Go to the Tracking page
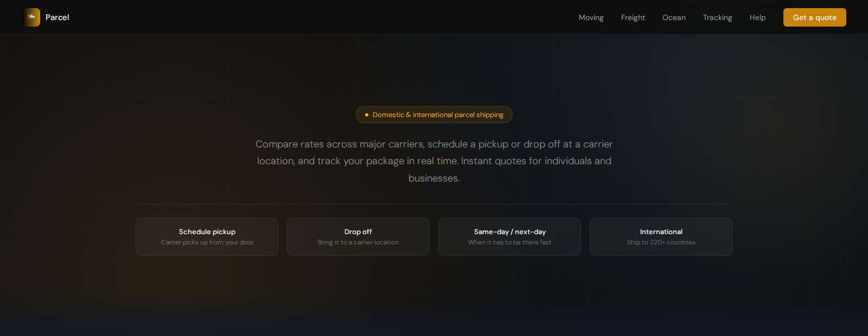Image resolution: width=868 pixels, height=336 pixels. pos(717,17)
